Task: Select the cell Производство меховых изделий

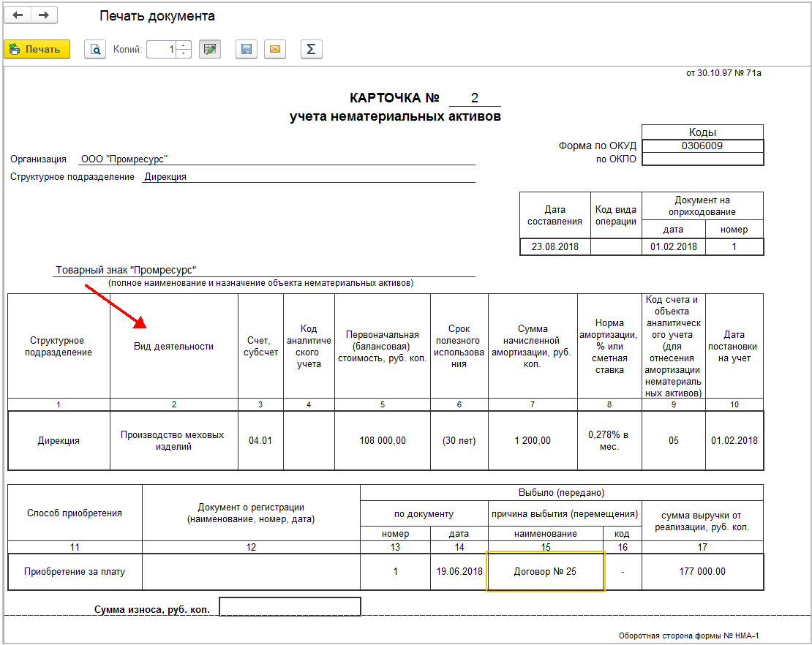Action: point(174,440)
